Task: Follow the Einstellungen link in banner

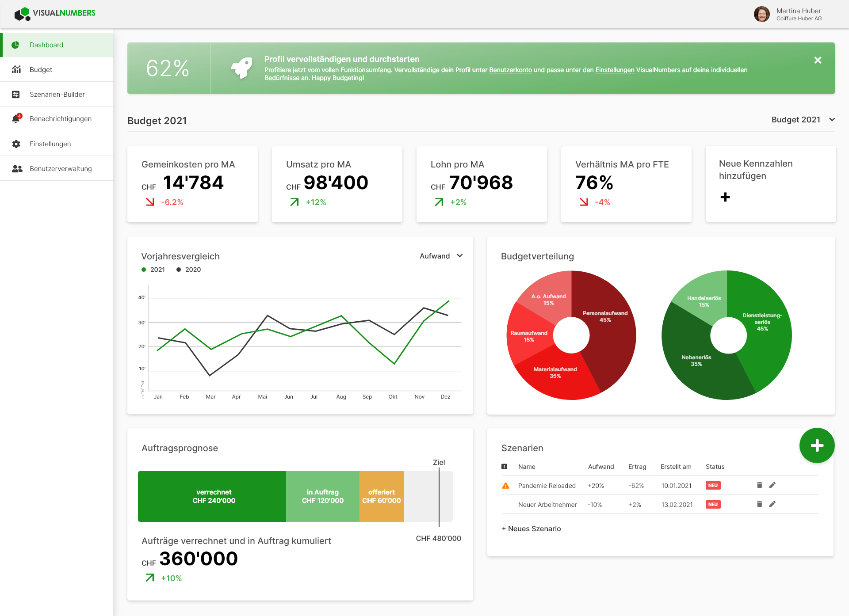Action: point(615,70)
